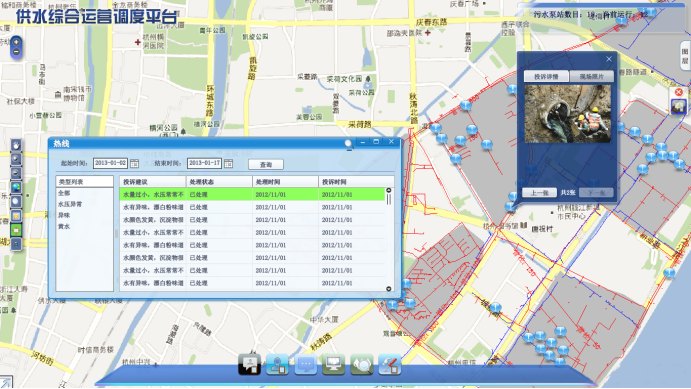
Task: Open the hammer maintenance tools dock icon
Action: pyautogui.click(x=390, y=365)
